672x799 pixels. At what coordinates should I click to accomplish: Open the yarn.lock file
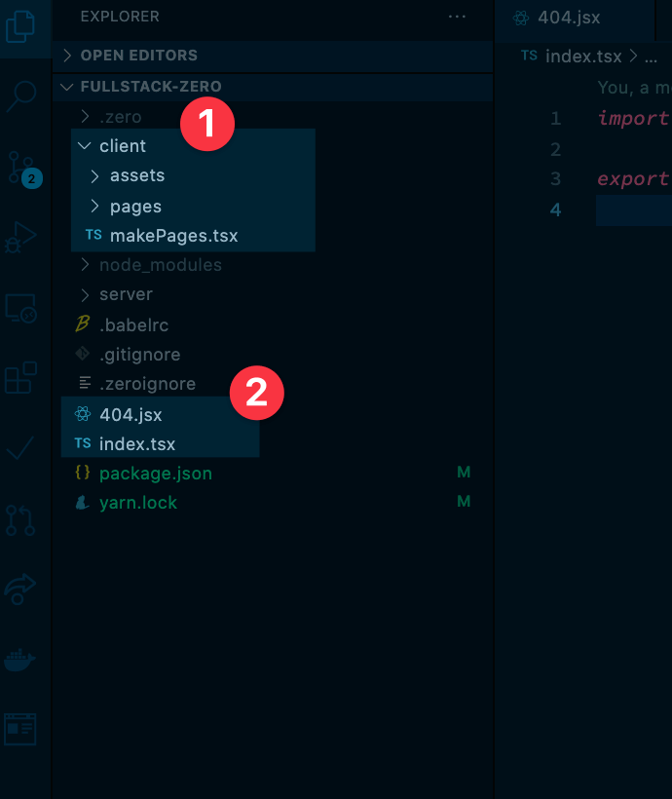(x=138, y=502)
